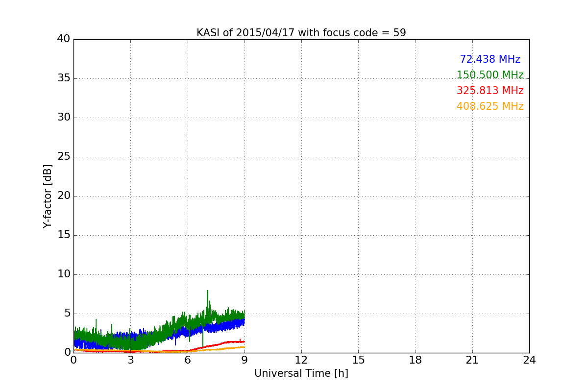Click the y-axis tick label 40
The width and height of the screenshot is (588, 392).
[64, 39]
